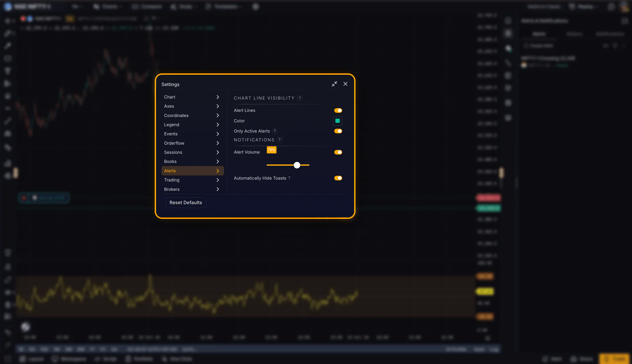Click the Alert Volume slider handle

click(297, 165)
